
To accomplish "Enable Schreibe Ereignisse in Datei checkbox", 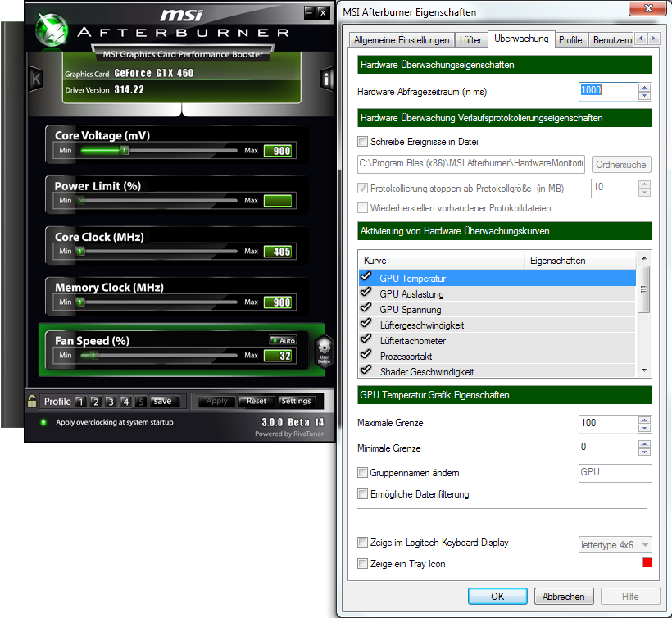I will [x=362, y=142].
